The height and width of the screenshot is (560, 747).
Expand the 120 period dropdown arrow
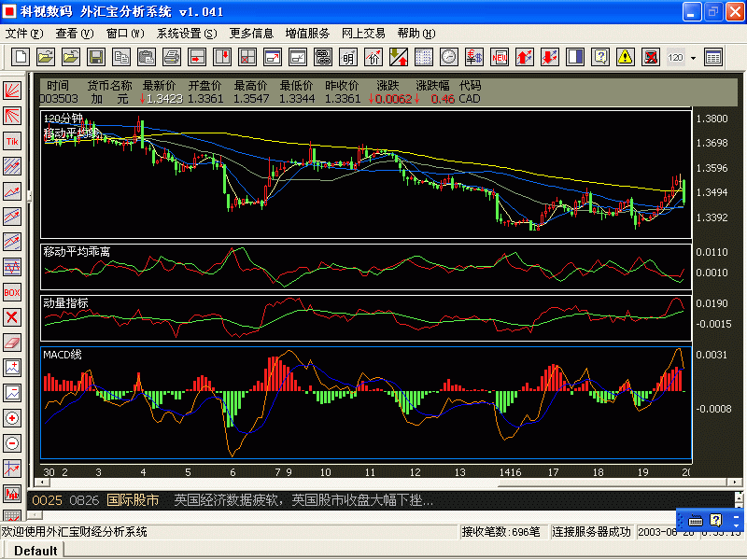(x=693, y=58)
